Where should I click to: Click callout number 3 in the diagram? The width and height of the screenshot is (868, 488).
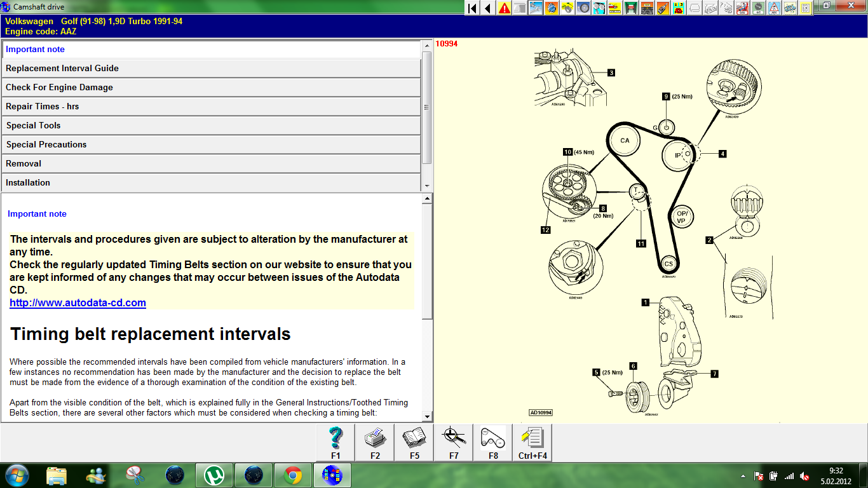point(611,72)
